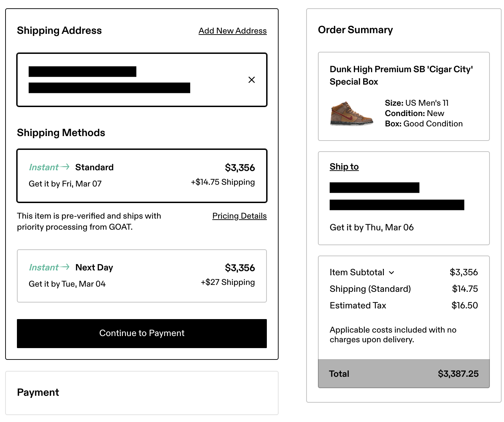Click the Next Day +$27 Shipping text

pos(227,282)
